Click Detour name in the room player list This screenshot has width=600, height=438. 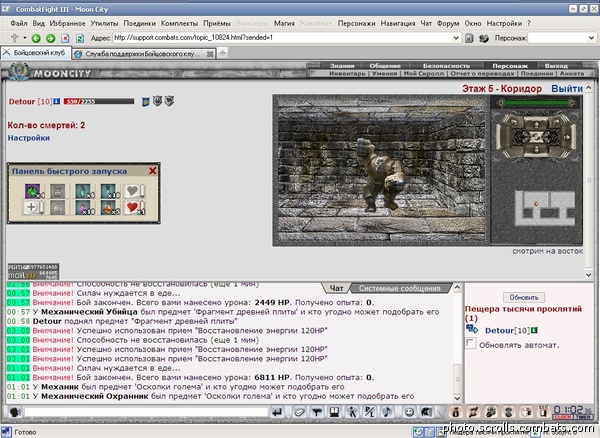(x=499, y=331)
